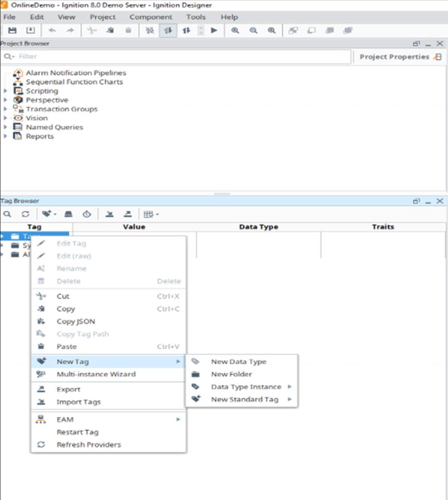Choose Copy from the context menu
448x500 pixels.
click(x=109, y=308)
